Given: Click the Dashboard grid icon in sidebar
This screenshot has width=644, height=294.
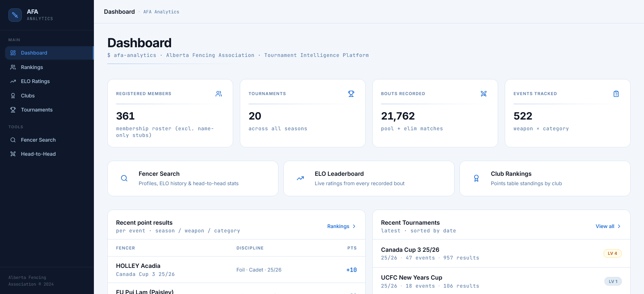Looking at the screenshot, I should pos(13,53).
